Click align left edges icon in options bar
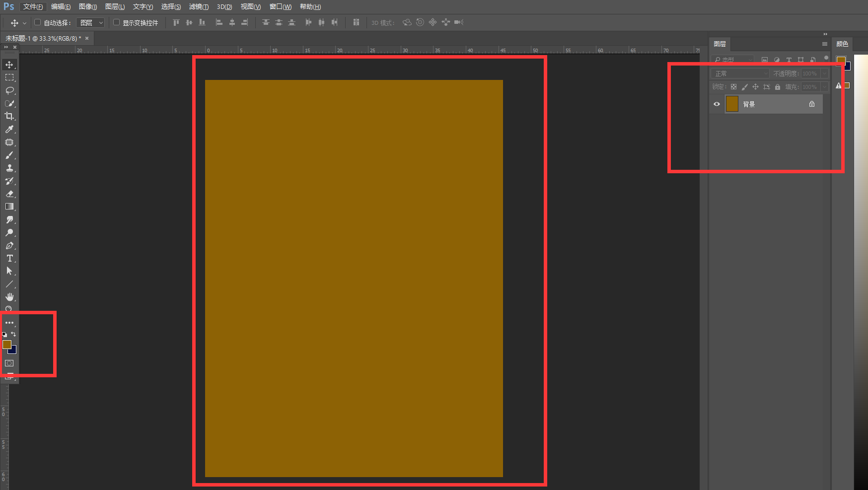Viewport: 868px width, 490px height. point(219,22)
